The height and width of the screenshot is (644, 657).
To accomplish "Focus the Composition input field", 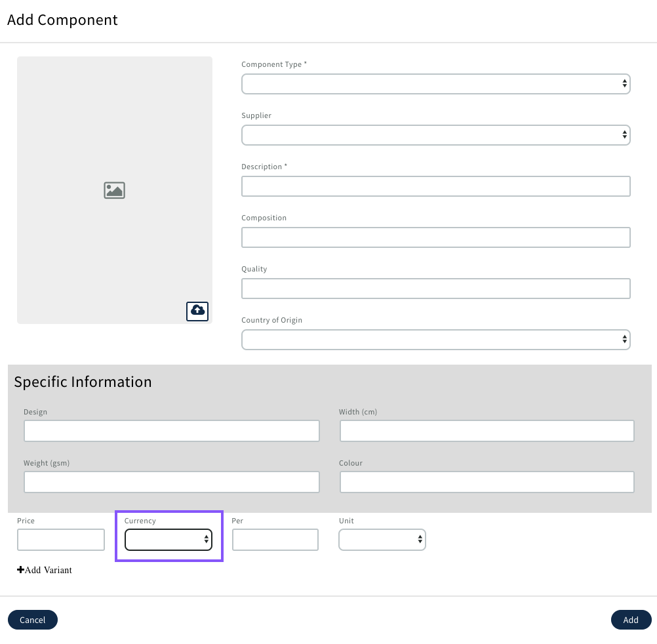I will coord(435,237).
